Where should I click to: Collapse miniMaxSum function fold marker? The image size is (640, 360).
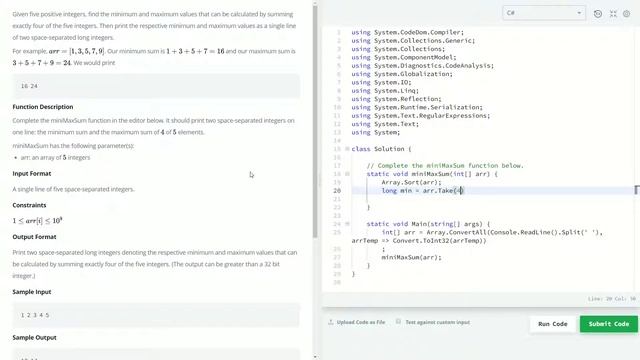click(347, 174)
